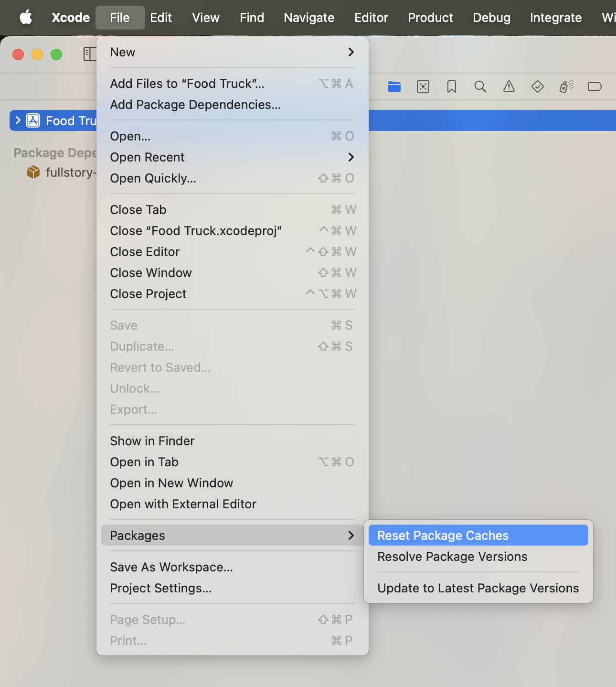Expand the Food Truck project row
This screenshot has width=616, height=687.
pyautogui.click(x=18, y=120)
